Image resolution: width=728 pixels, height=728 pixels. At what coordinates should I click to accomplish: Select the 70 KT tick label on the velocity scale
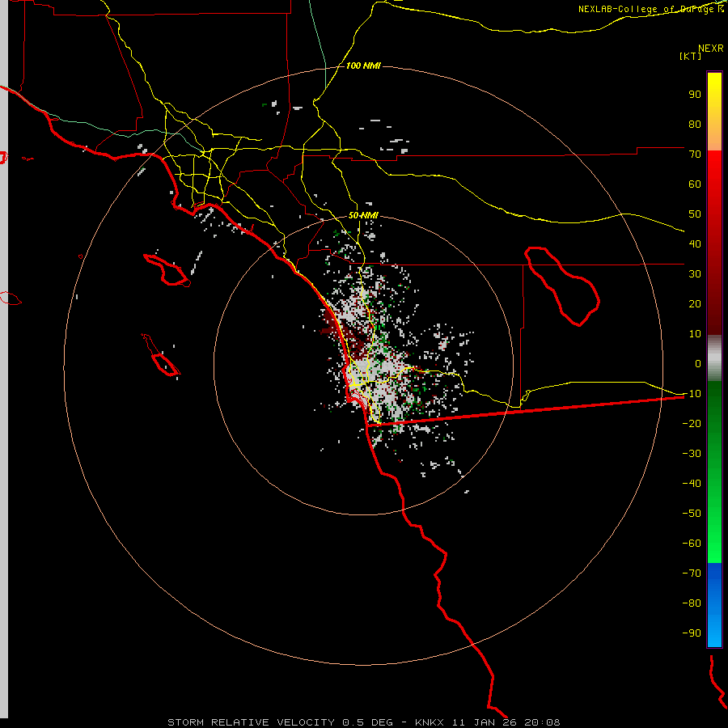pos(695,154)
